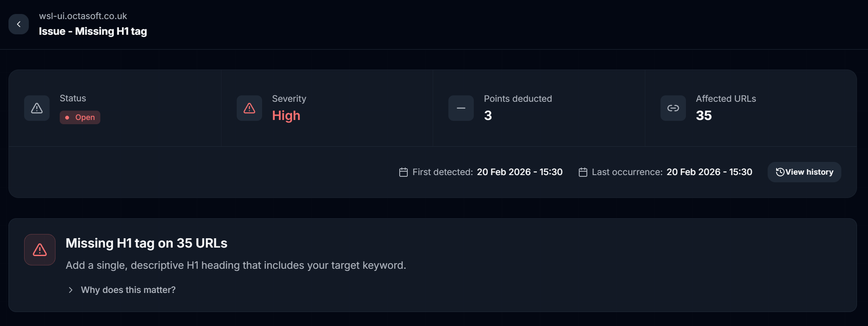
Task: Click the wsl-ui.octasoft.co.uk domain text
Action: [83, 16]
